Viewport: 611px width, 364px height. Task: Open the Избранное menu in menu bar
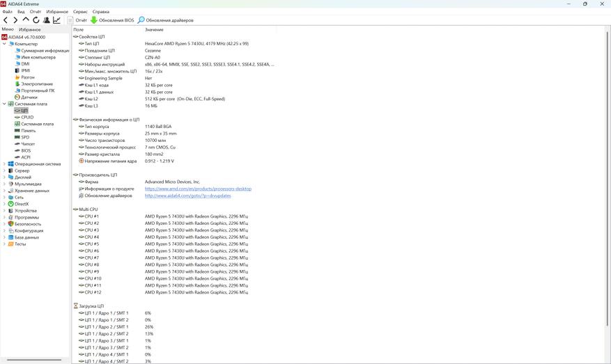point(57,12)
